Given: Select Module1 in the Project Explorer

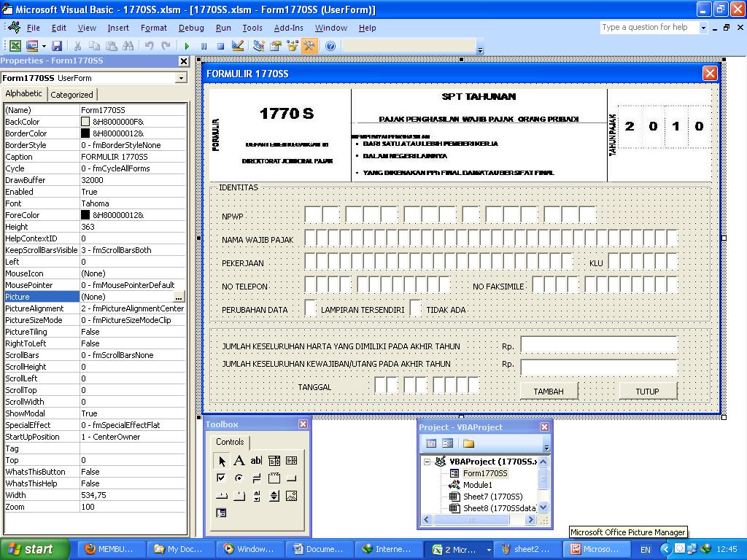Looking at the screenshot, I should (x=478, y=485).
